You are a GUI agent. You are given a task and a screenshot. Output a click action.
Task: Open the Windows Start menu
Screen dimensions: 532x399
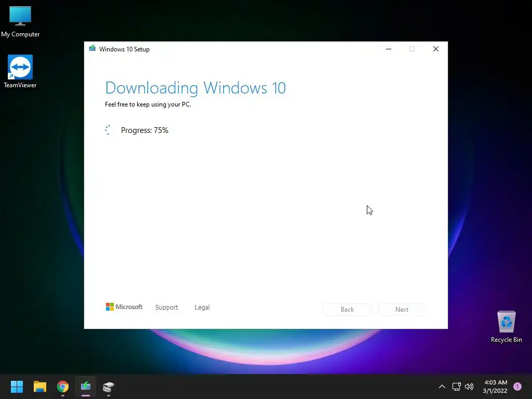[x=17, y=387]
